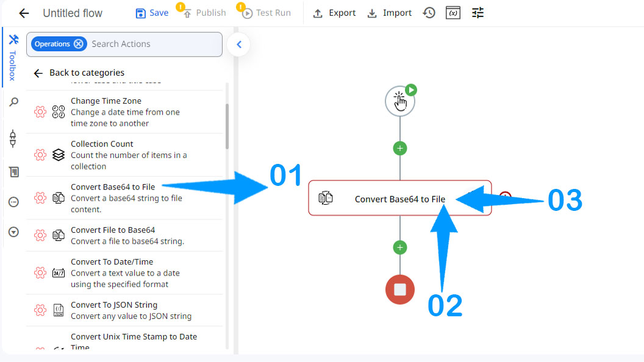Image resolution: width=644 pixels, height=362 pixels.
Task: Publish the flow
Action: pos(204,13)
